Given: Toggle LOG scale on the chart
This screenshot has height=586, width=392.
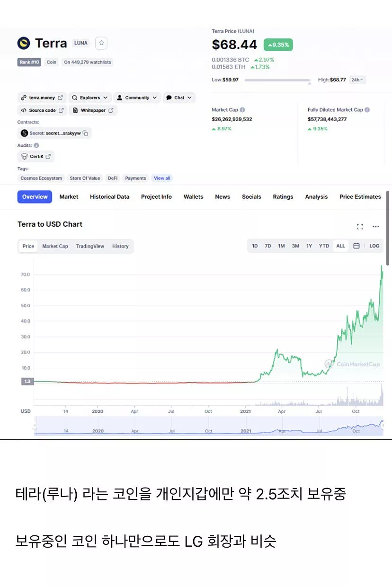Looking at the screenshot, I should [x=374, y=246].
